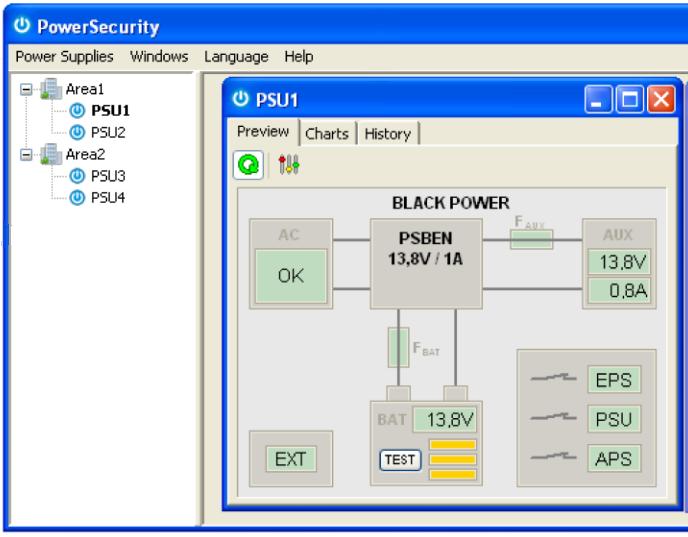The height and width of the screenshot is (537, 688).
Task: Click the relay symbol beside APS
Action: click(x=553, y=456)
